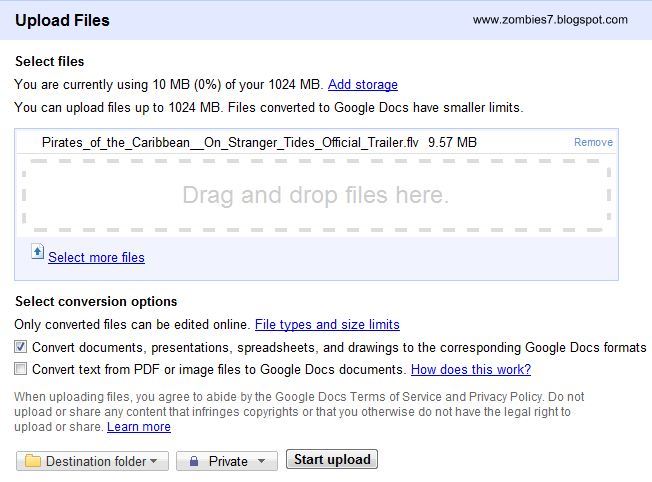Open the Private visibility dropdown arrow

pyautogui.click(x=261, y=461)
